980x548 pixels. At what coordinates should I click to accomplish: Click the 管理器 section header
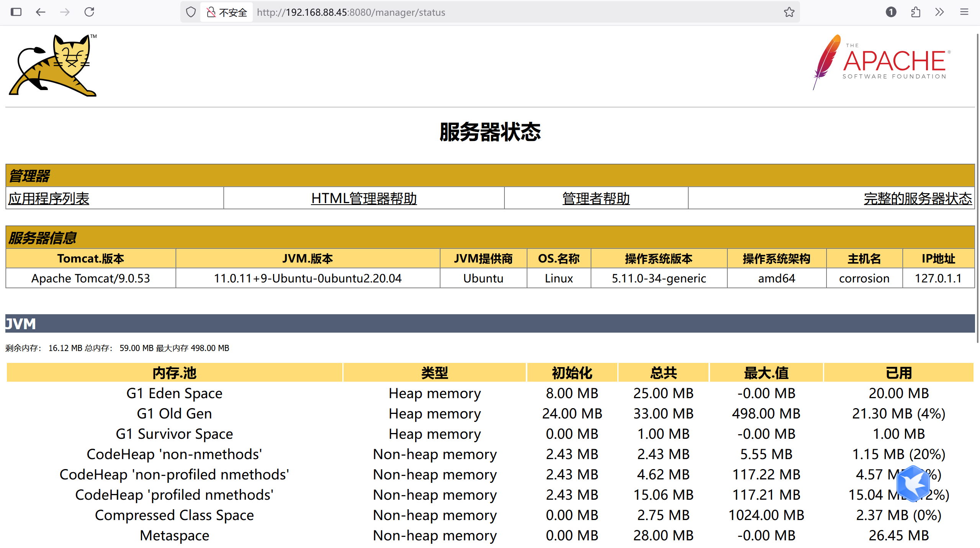coord(490,176)
